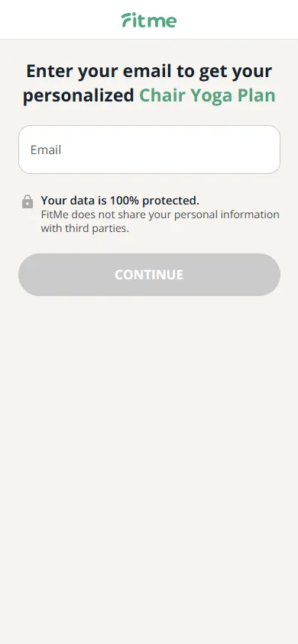Click the grayed-out CONTINUE button
Viewport: 298px width, 644px height.
tap(149, 275)
